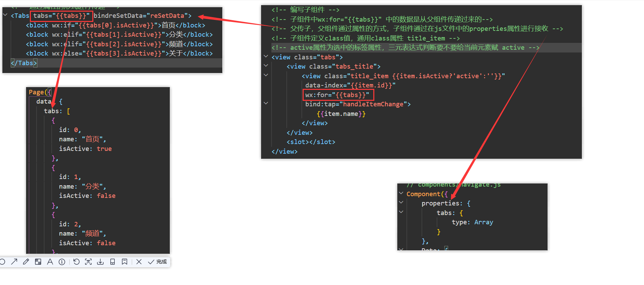644x285 pixels.
Task: Click the id: 1 line
Action: click(70, 177)
